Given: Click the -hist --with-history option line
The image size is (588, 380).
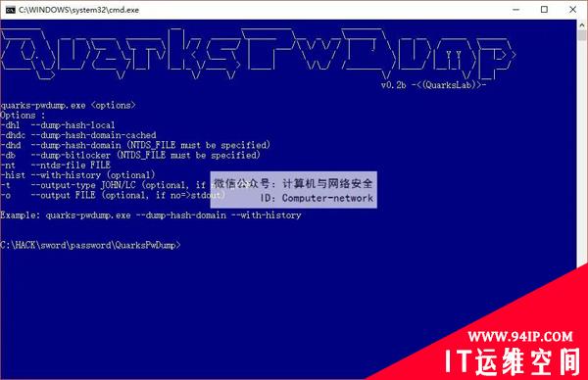Looking at the screenshot, I should [x=77, y=175].
